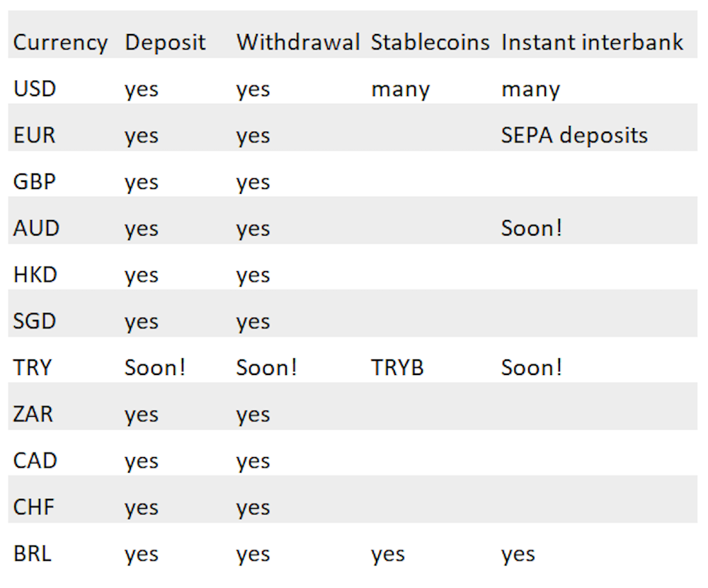Select the CAD currency cell

coord(35,461)
